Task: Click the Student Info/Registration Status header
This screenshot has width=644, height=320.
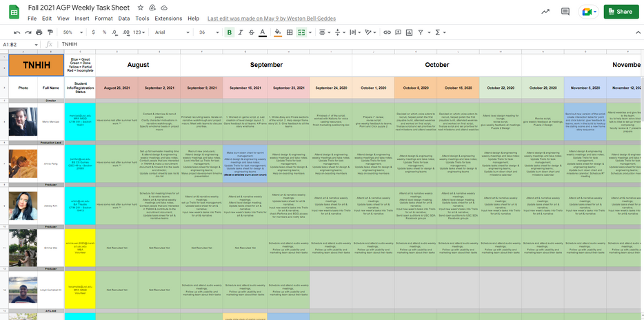Action: coord(80,88)
